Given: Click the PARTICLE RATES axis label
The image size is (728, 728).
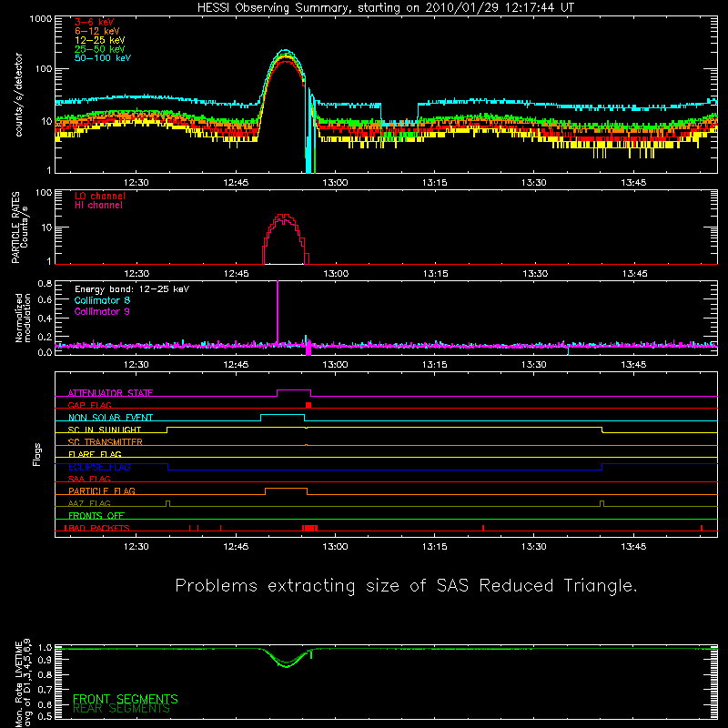Looking at the screenshot, I should 15,227.
